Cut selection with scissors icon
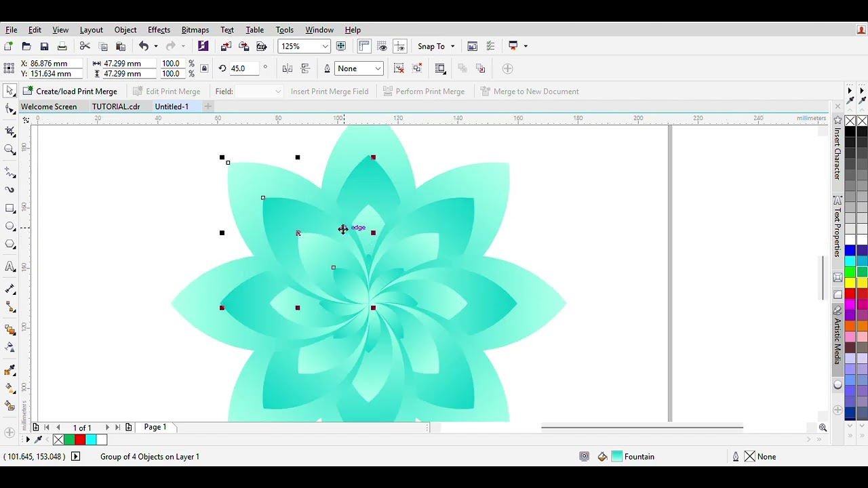 pos(85,46)
